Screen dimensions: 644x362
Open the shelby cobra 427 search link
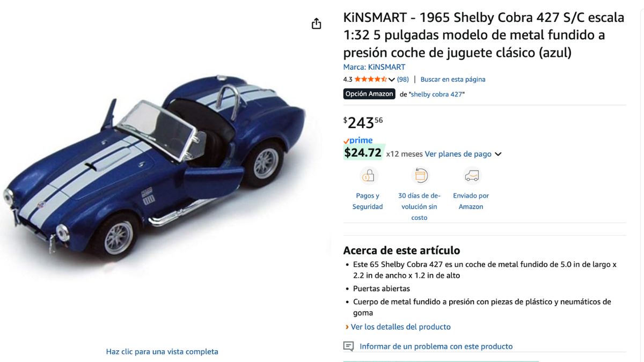[x=437, y=94]
